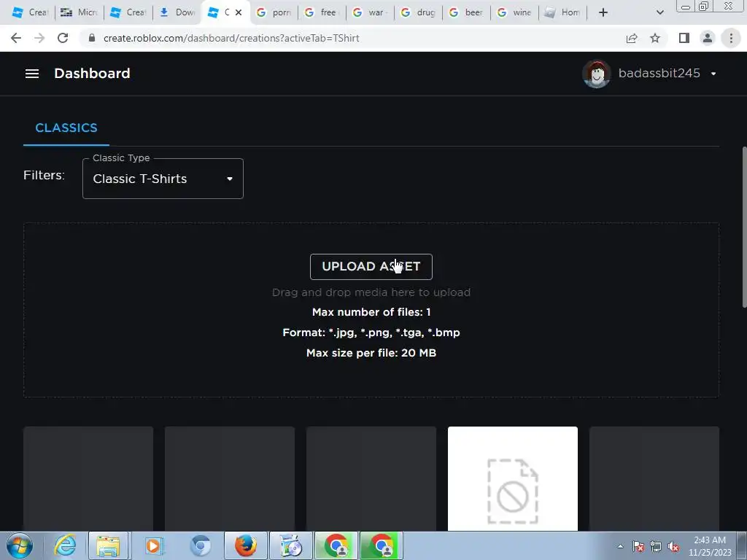Viewport: 747px width, 560px height.
Task: Open a new tab with the plus button
Action: coord(603,12)
